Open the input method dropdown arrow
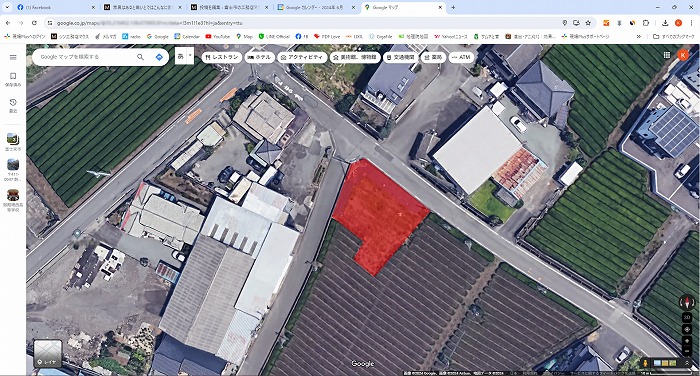 point(191,56)
